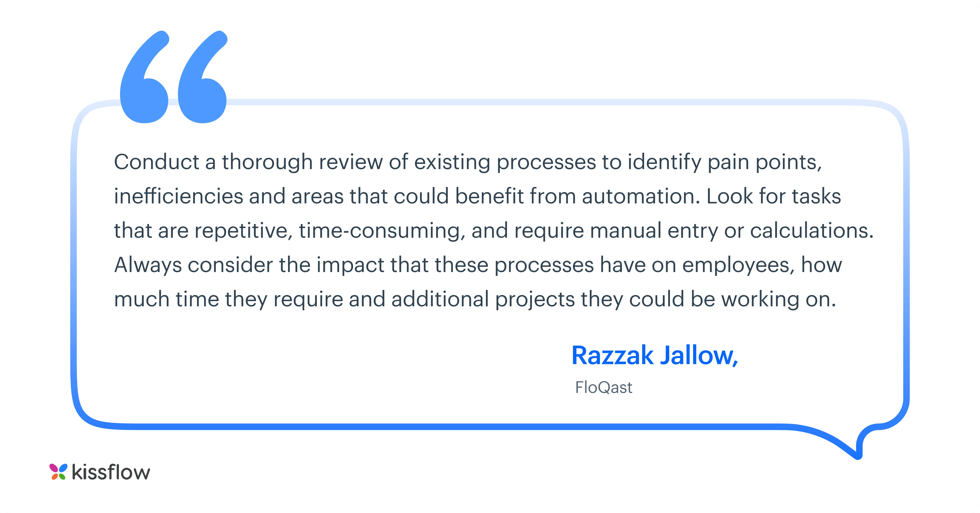
Task: Click the Kissflow butterfly logo icon
Action: pyautogui.click(x=58, y=472)
